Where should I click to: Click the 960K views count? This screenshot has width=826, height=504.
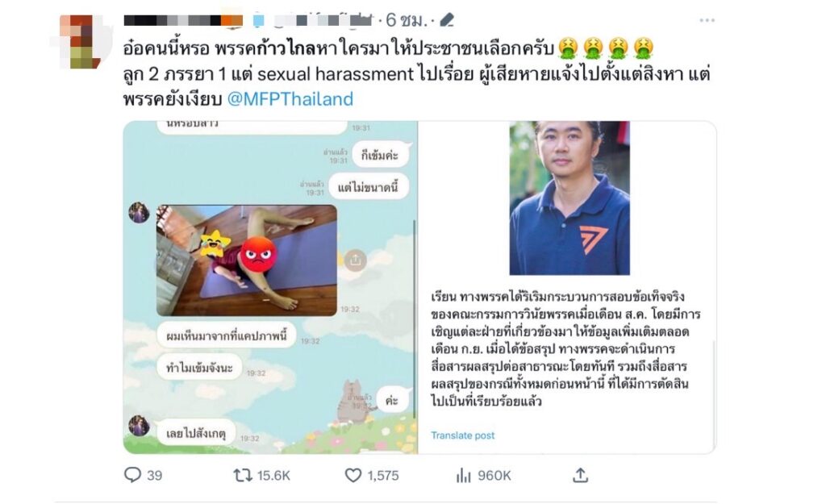494,476
